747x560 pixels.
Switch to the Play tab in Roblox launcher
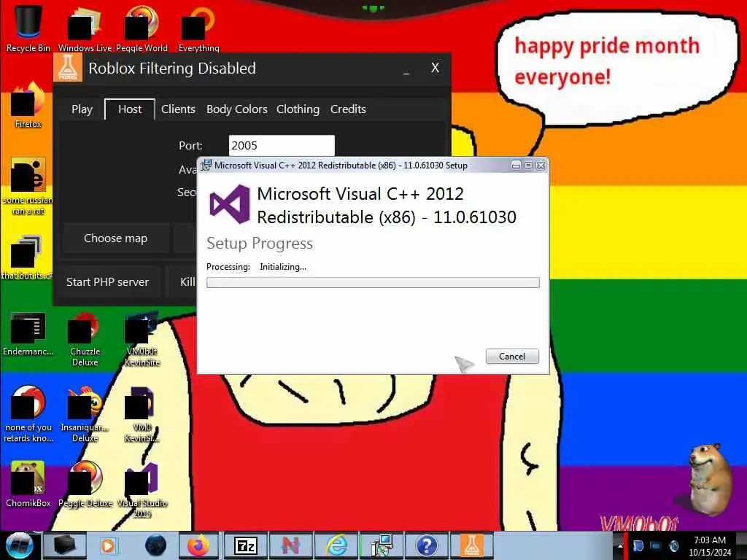[x=82, y=109]
